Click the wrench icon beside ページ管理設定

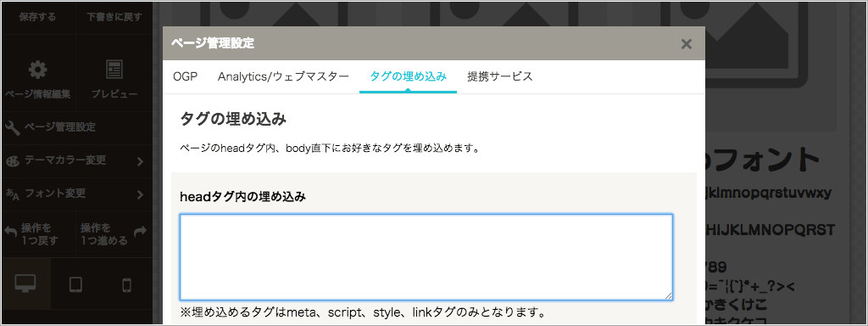point(12,127)
